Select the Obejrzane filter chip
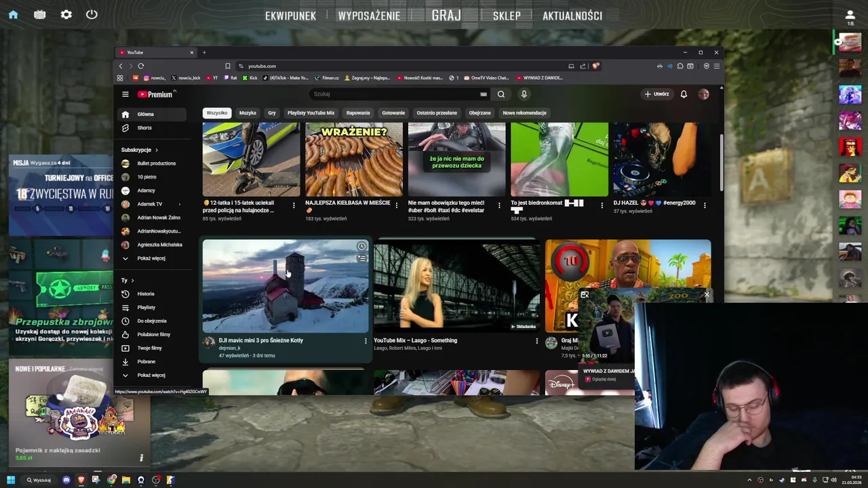The width and height of the screenshot is (868, 488). tap(479, 113)
